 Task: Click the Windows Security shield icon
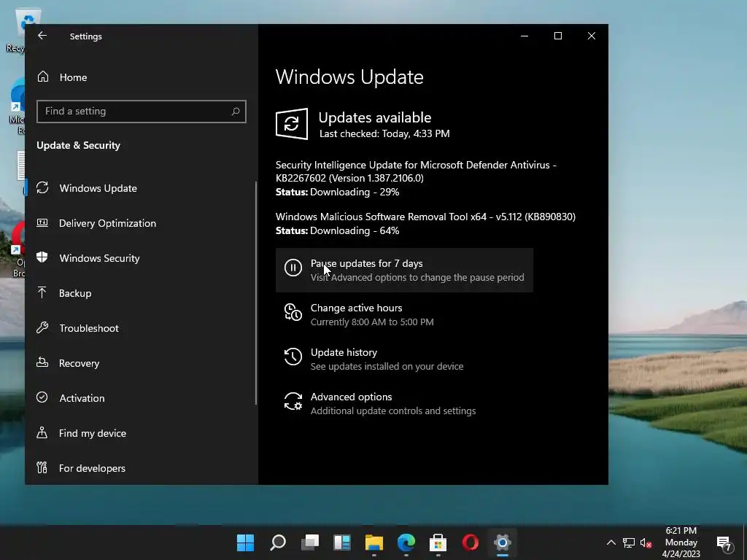tap(42, 257)
